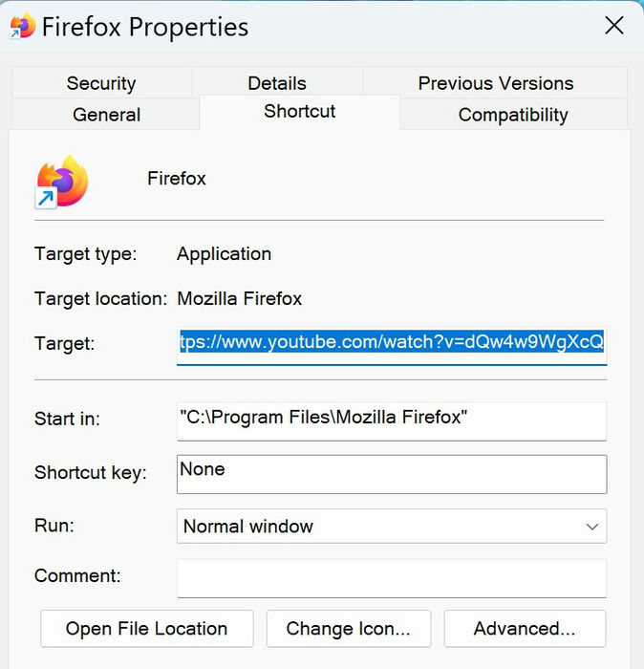Open the Advanced shortcut options
This screenshot has width=644, height=669.
point(525,629)
